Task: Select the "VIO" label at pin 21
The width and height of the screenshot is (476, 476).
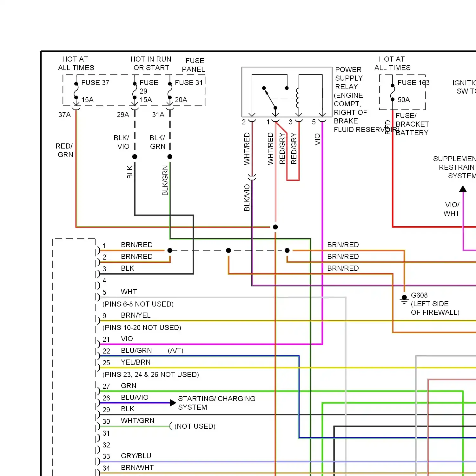Action: (x=127, y=339)
